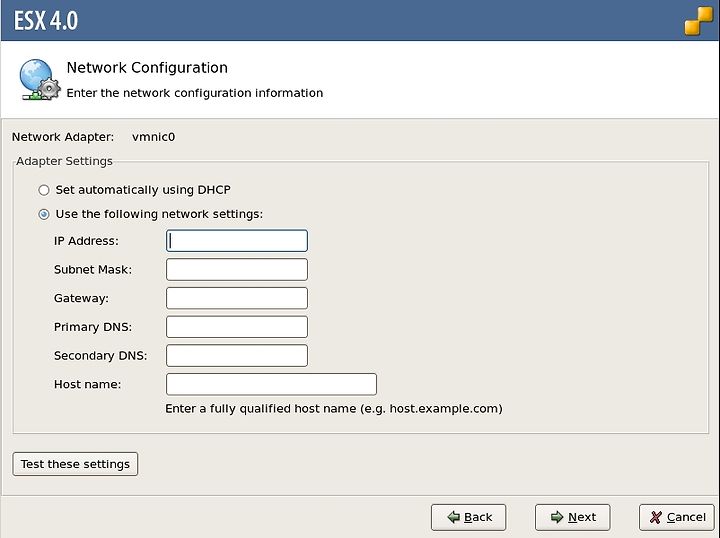Click the network globe gear icon
The width and height of the screenshot is (720, 538).
[39, 79]
